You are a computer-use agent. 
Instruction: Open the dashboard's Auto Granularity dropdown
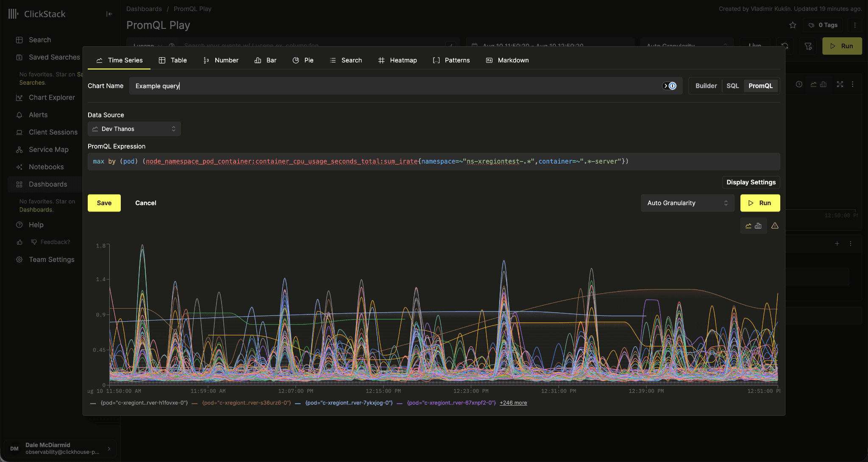pos(687,46)
